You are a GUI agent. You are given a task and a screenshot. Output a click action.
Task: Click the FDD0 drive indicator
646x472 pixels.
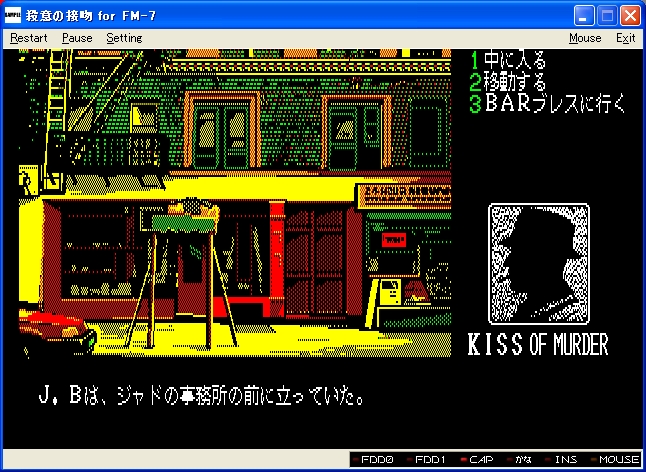pos(377,460)
